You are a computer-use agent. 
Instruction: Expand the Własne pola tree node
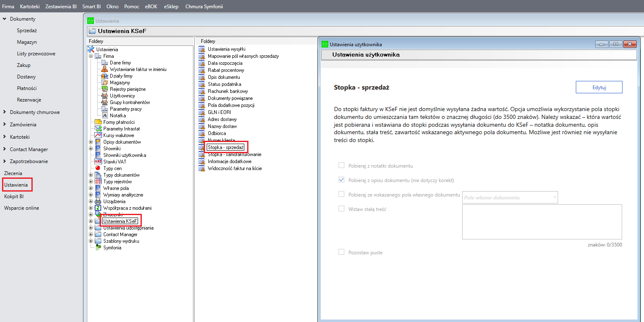[91, 188]
